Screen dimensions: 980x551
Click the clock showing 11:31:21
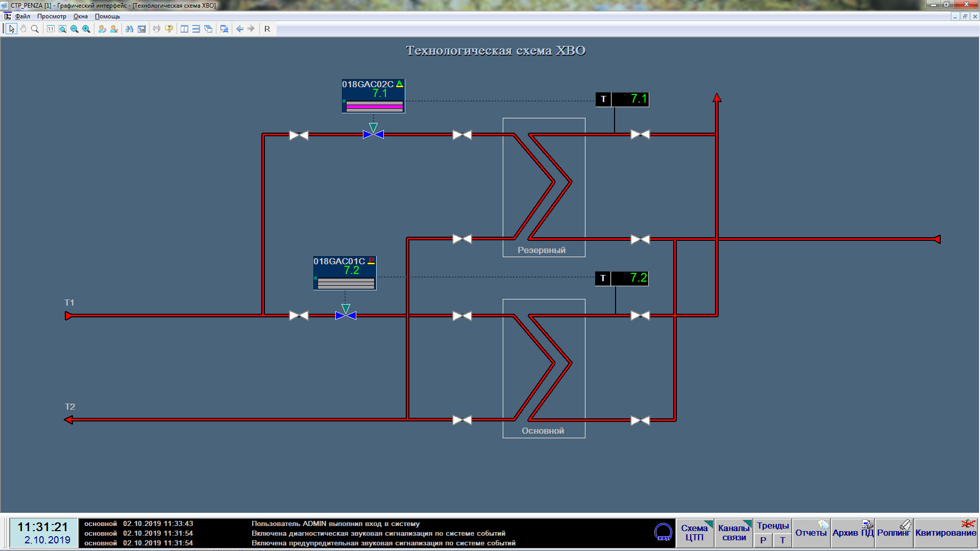[43, 527]
